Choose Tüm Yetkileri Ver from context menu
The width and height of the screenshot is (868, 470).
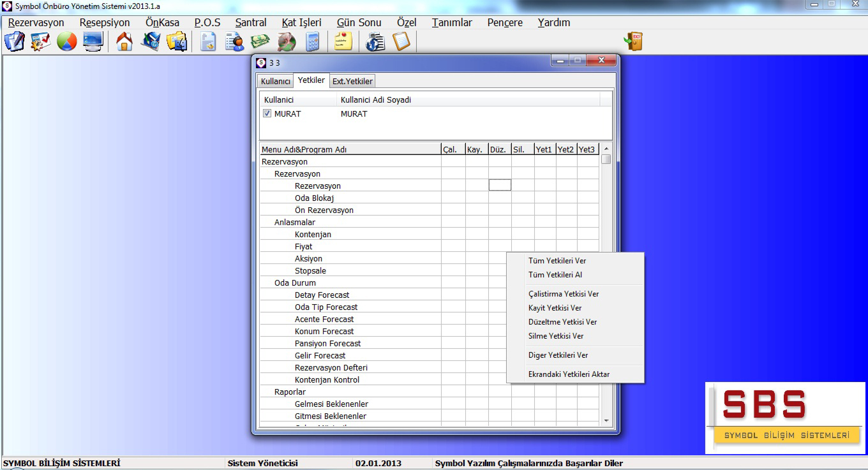tap(576, 261)
